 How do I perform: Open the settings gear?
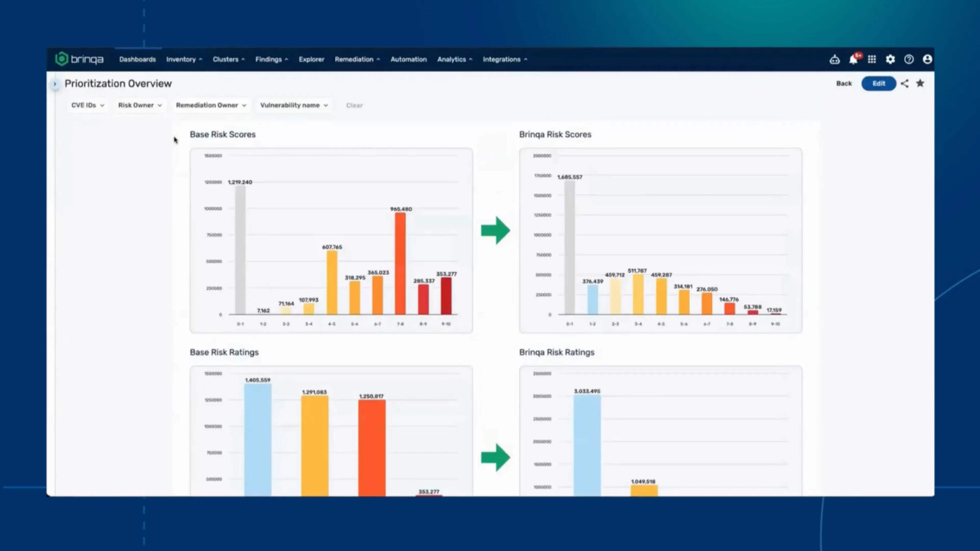coord(890,60)
